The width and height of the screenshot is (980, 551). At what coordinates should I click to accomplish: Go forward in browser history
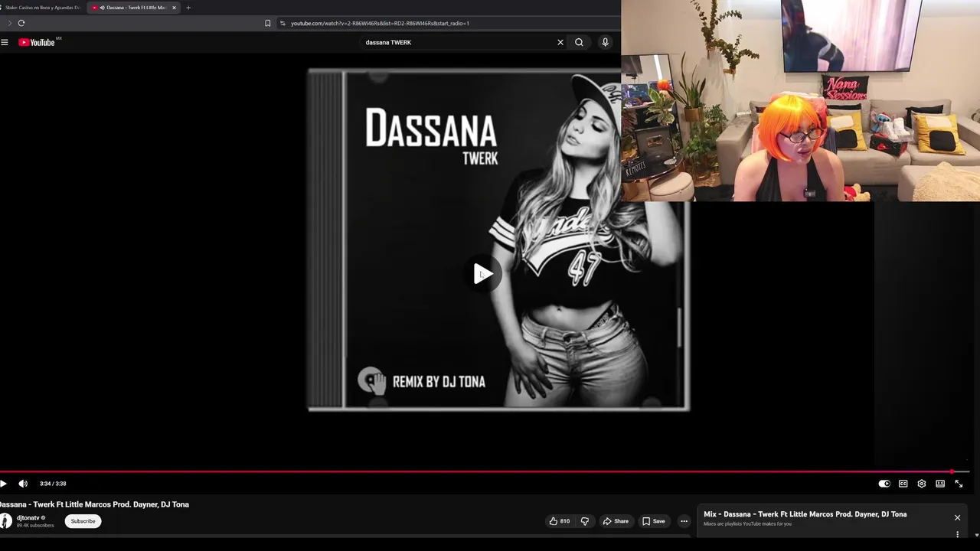[x=9, y=23]
